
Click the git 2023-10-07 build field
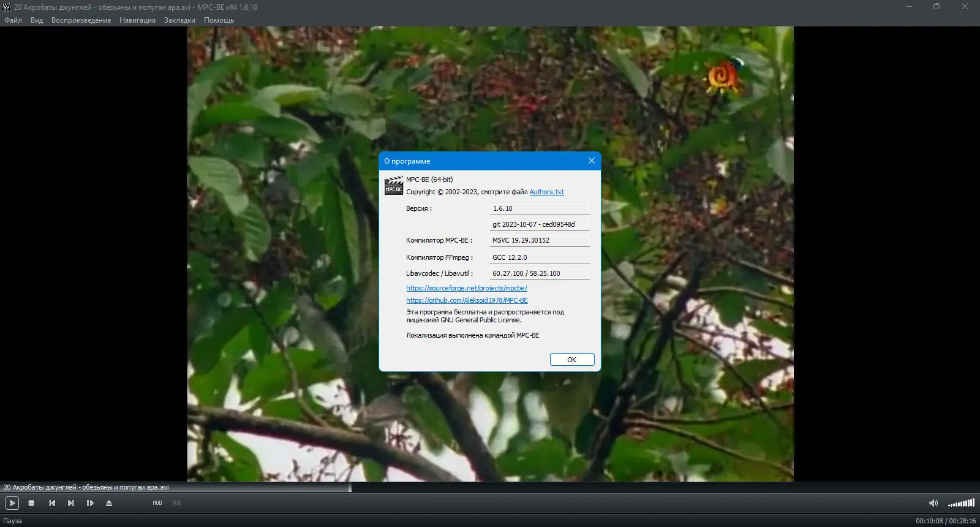pos(540,224)
